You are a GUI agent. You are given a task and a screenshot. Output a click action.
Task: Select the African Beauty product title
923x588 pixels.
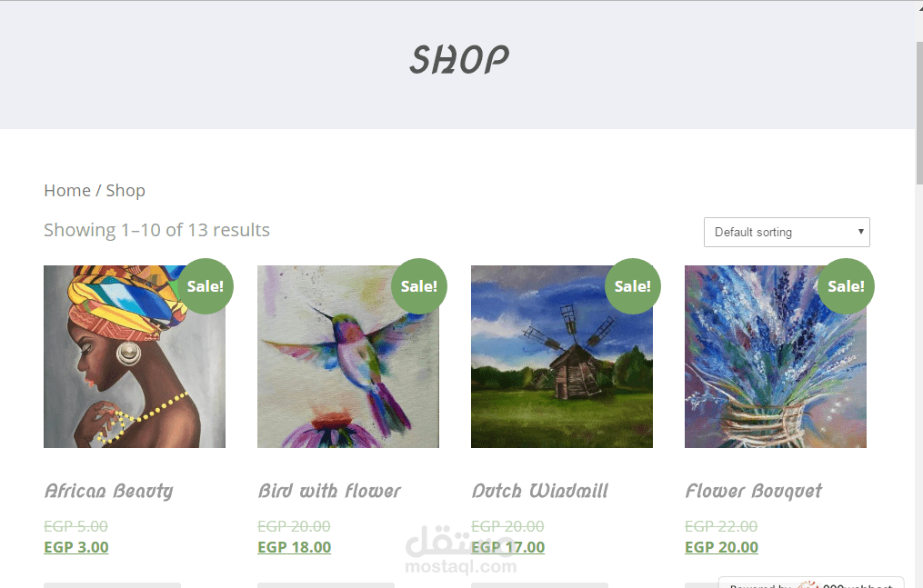[109, 491]
